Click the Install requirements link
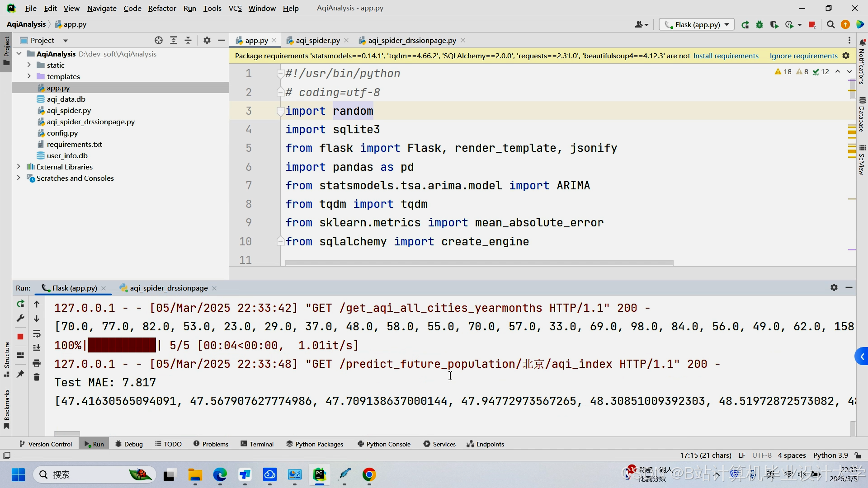868x488 pixels. click(726, 56)
